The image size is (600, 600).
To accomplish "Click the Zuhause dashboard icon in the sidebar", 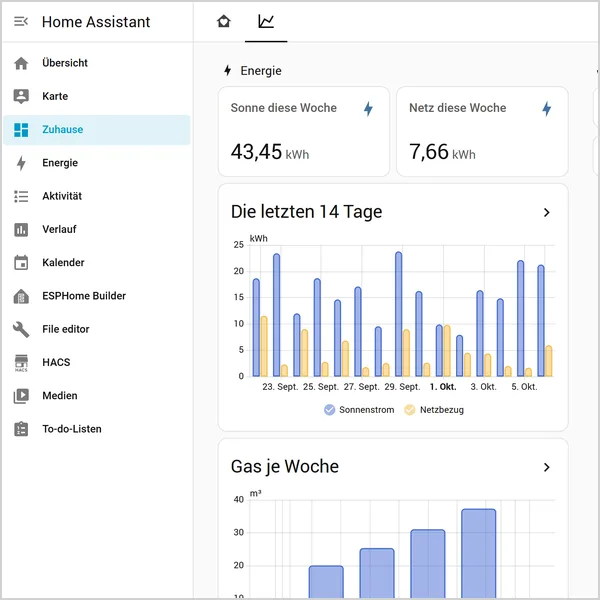I will pyautogui.click(x=21, y=130).
